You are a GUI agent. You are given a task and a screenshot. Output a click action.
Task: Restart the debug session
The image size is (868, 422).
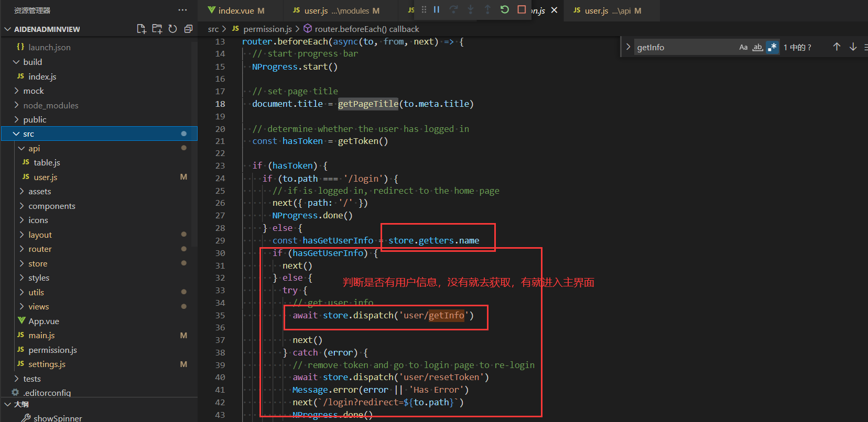(x=505, y=9)
